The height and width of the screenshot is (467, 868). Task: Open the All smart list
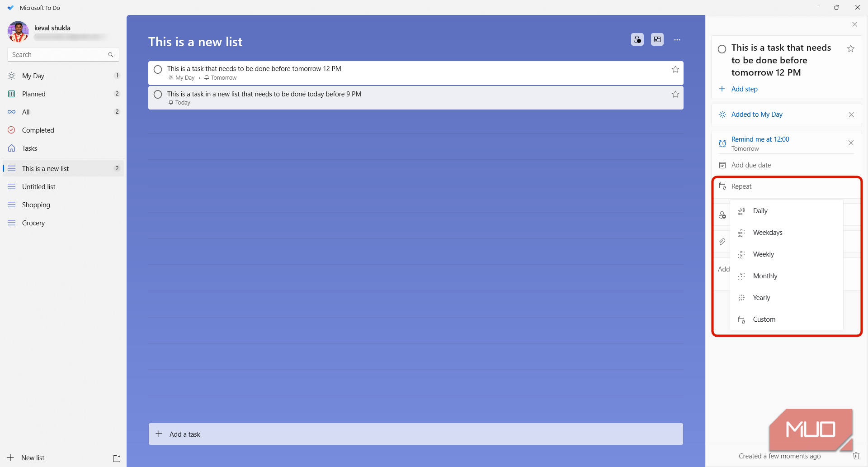pyautogui.click(x=63, y=112)
